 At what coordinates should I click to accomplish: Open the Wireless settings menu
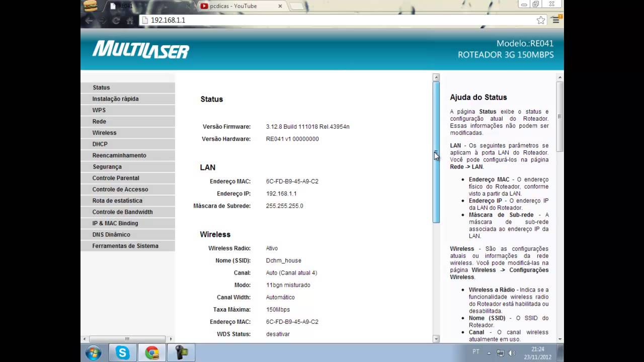(x=104, y=133)
